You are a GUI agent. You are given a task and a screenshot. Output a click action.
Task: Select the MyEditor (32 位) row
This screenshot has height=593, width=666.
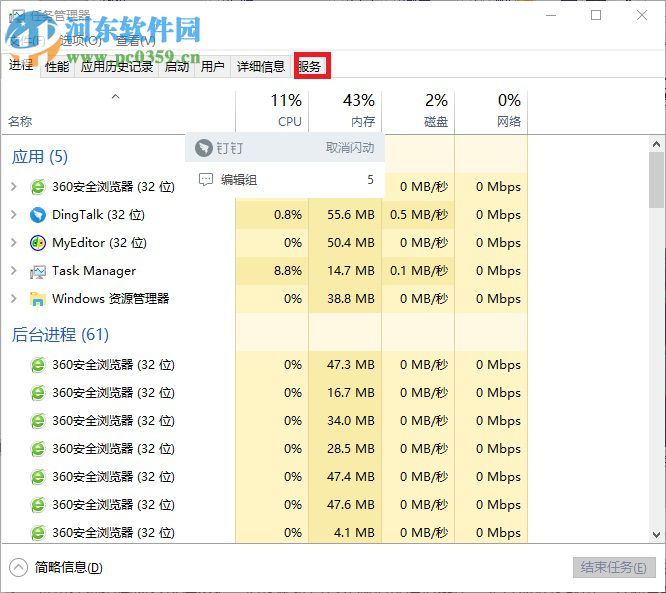point(99,243)
